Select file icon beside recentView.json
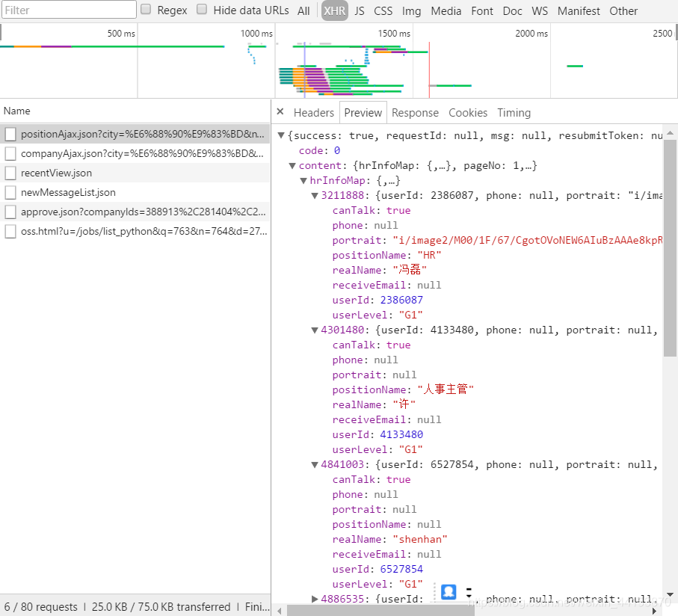678x616 pixels. point(10,173)
